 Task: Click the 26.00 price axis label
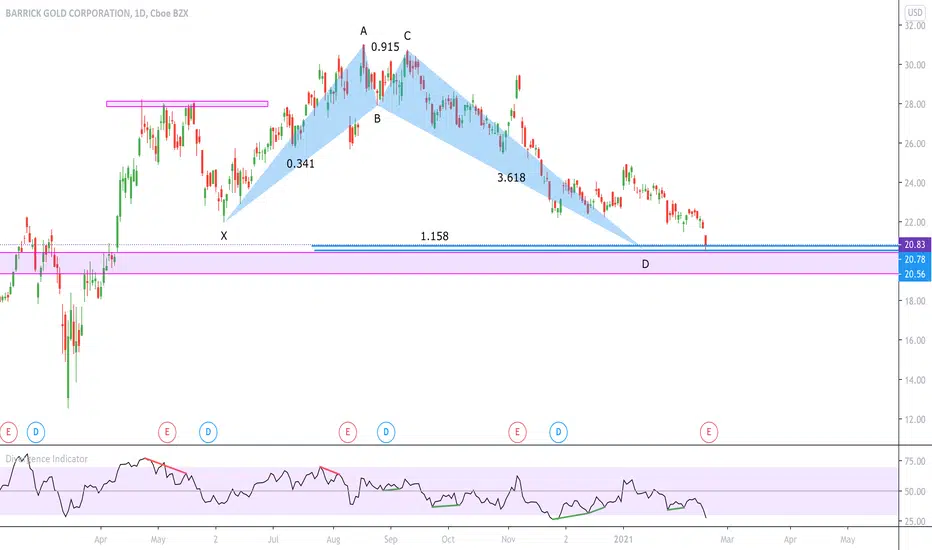pos(915,143)
